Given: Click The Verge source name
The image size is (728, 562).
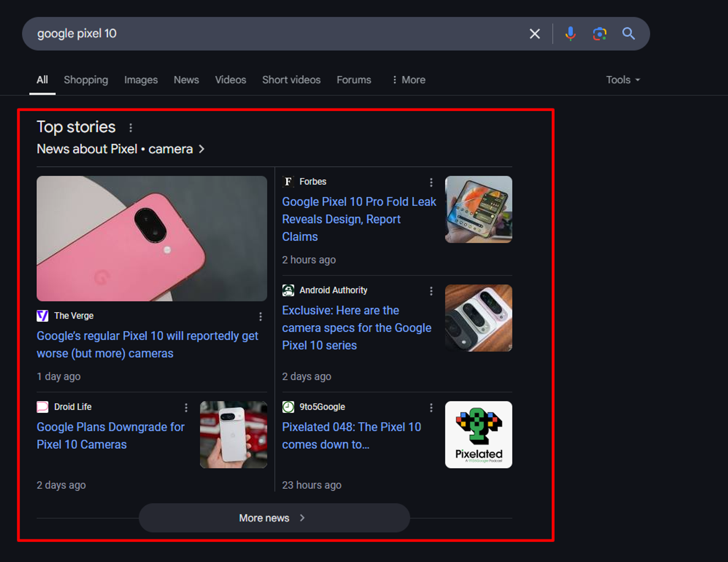Looking at the screenshot, I should [74, 316].
